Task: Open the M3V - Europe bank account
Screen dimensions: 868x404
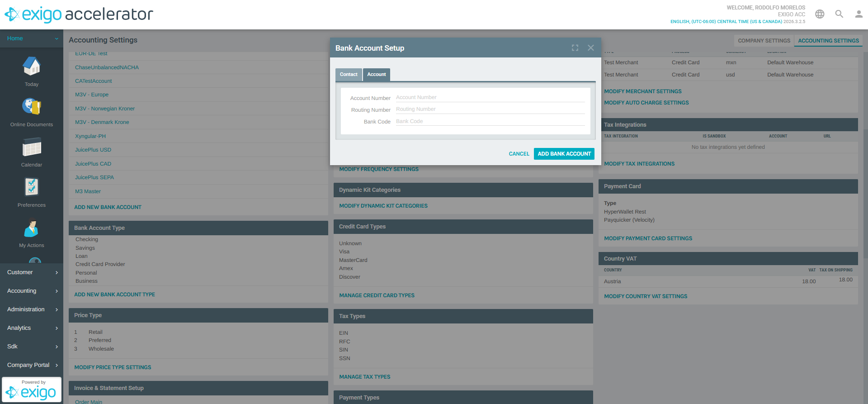Action: pos(92,95)
